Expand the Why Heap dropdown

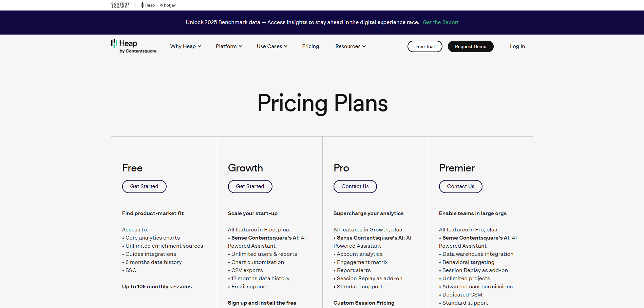[x=185, y=46]
